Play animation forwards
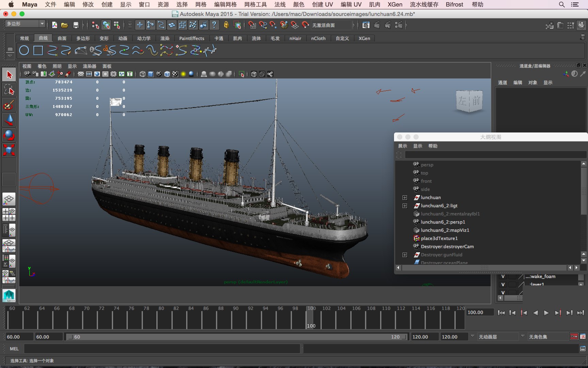This screenshot has width=588, height=368. pos(546,313)
